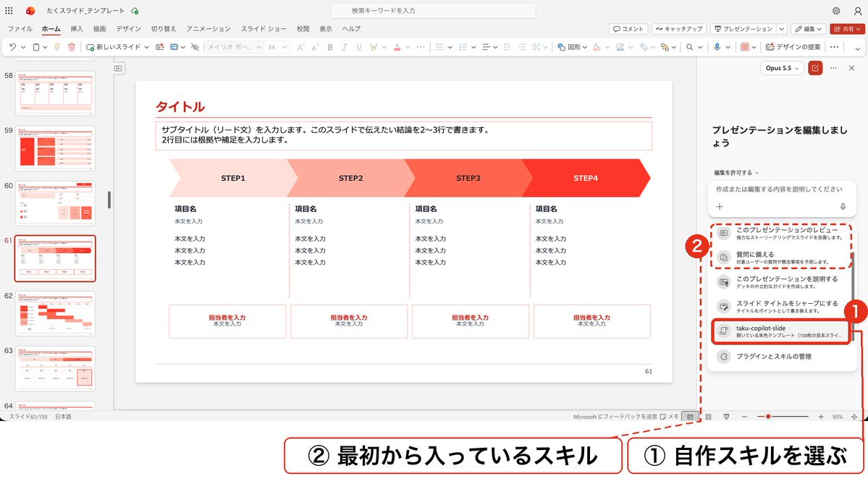Expand the Opus 5.5 model selector
The width and height of the screenshot is (868, 489).
click(782, 68)
